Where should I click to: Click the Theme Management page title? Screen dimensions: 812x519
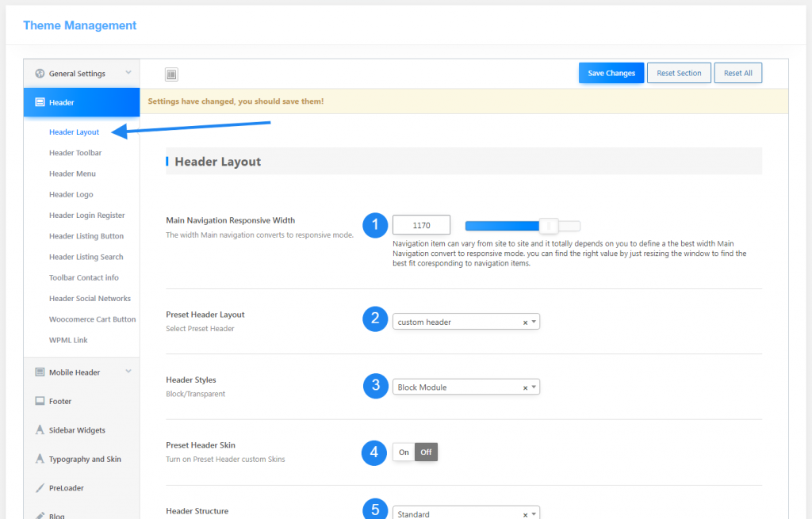click(80, 25)
